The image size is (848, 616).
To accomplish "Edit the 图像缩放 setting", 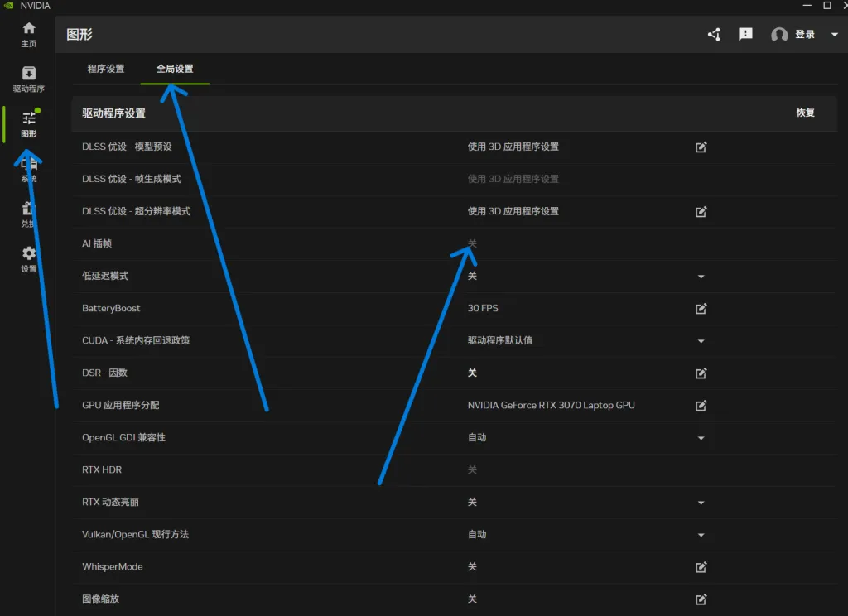I will point(701,599).
